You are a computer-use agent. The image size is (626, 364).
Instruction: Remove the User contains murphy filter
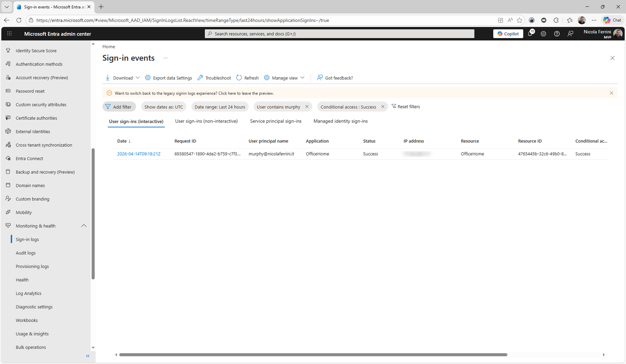coord(307,107)
